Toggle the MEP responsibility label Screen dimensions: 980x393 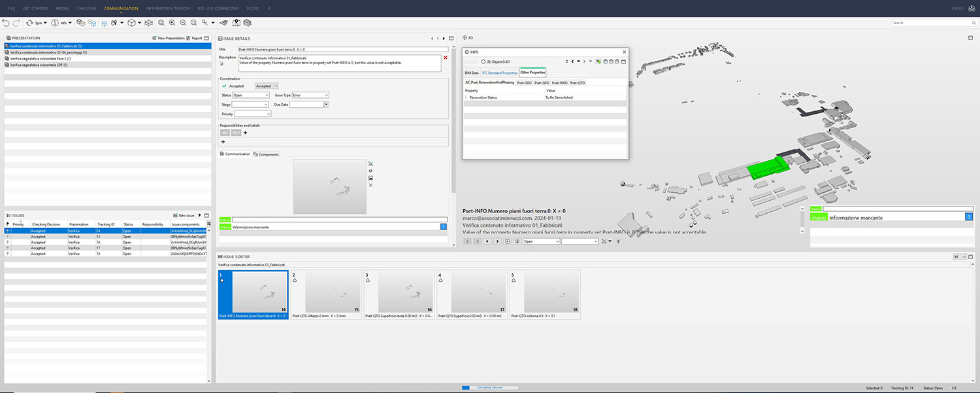point(236,133)
